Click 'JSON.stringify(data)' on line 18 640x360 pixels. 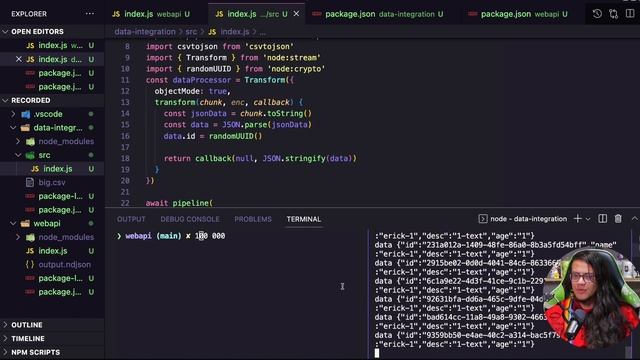click(x=309, y=158)
